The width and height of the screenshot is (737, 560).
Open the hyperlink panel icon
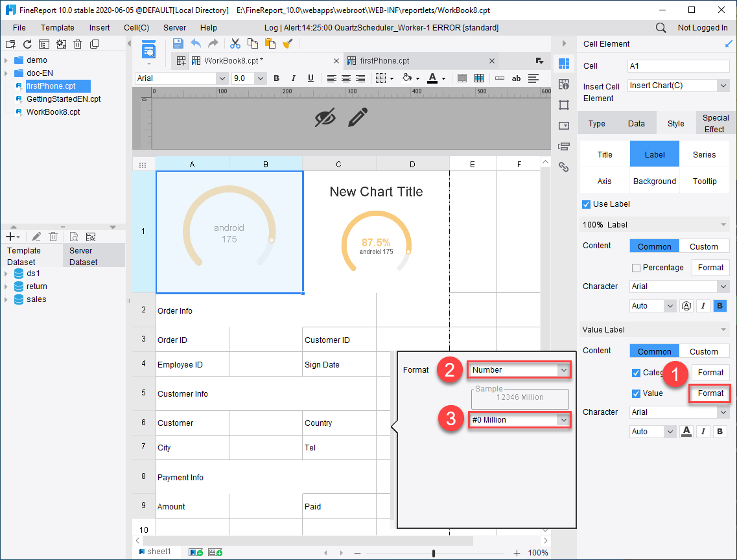(x=564, y=167)
